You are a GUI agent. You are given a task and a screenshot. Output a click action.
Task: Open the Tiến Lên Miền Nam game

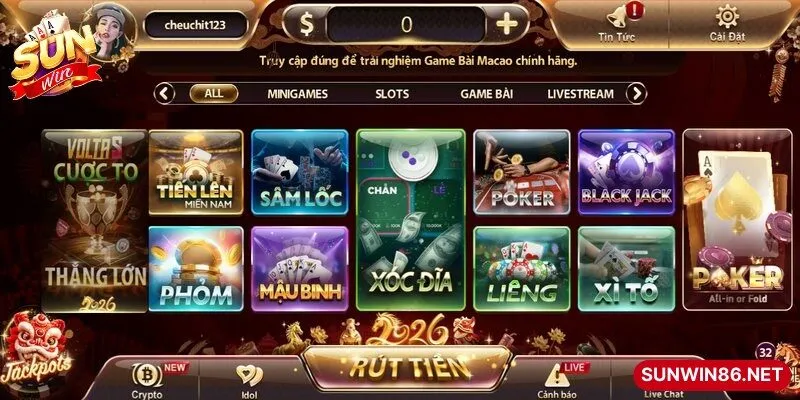196,172
